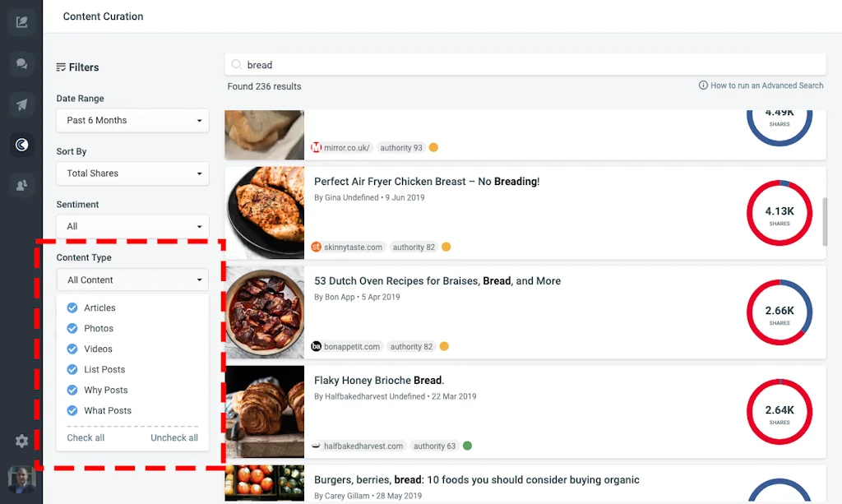This screenshot has height=504, width=842.
Task: Toggle the List Posts checkbox
Action: [x=72, y=369]
